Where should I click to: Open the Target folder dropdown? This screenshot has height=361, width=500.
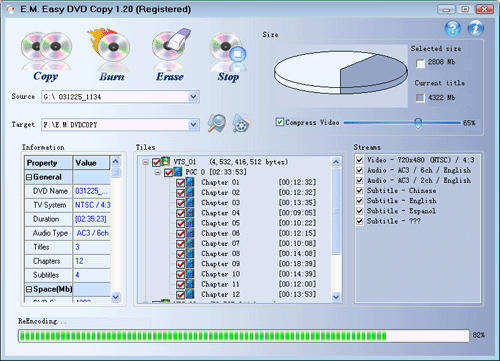193,125
